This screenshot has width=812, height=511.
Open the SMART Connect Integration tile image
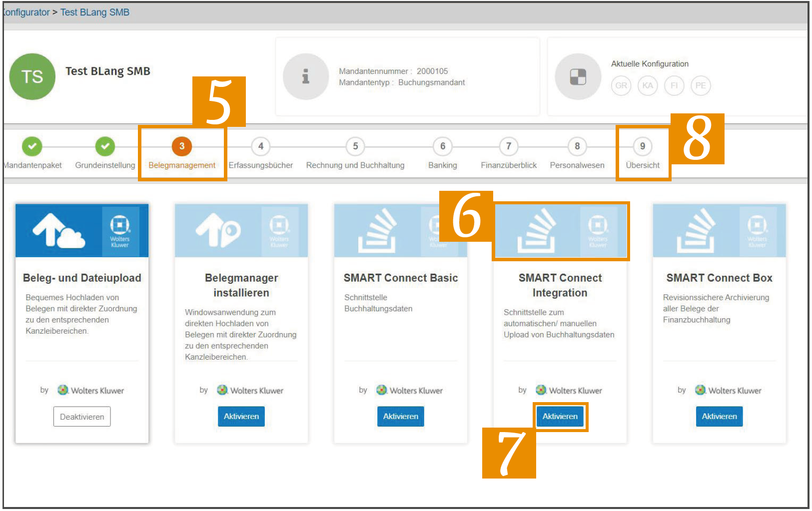[560, 230]
